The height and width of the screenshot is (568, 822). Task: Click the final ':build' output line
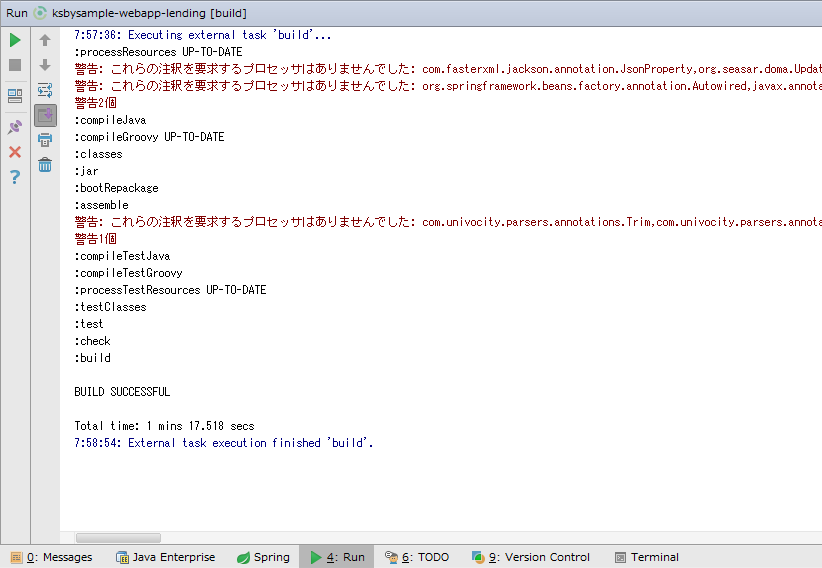click(x=92, y=358)
